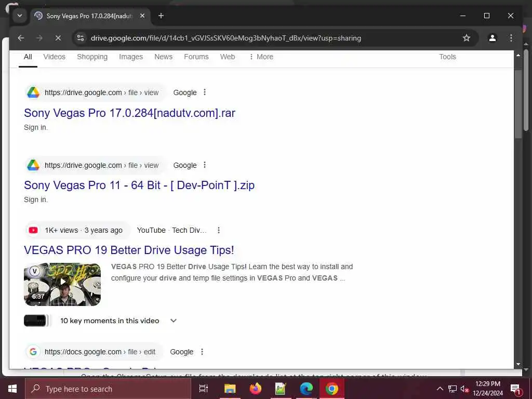
Task: Click Google Drive icon of Vegas Pro 11 result
Action: pyautogui.click(x=33, y=165)
